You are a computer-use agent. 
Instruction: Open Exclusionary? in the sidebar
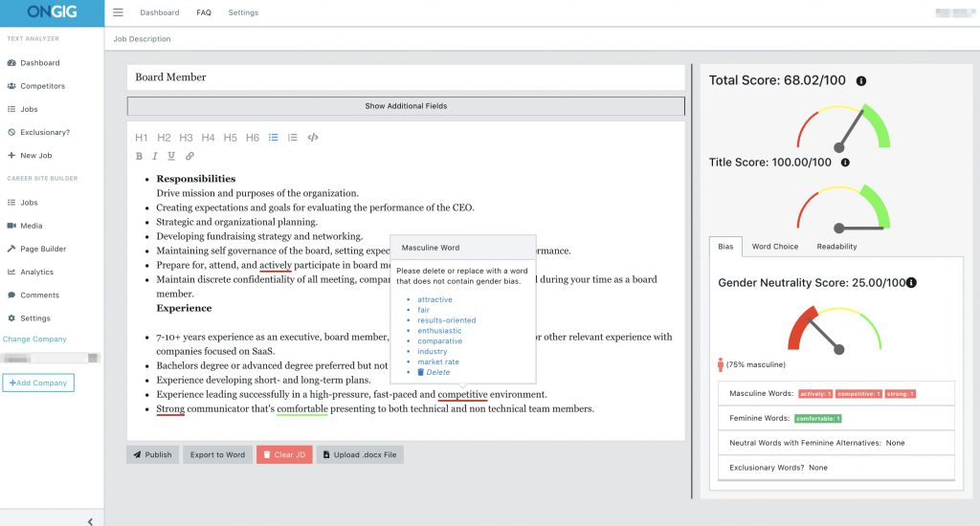coord(38,132)
